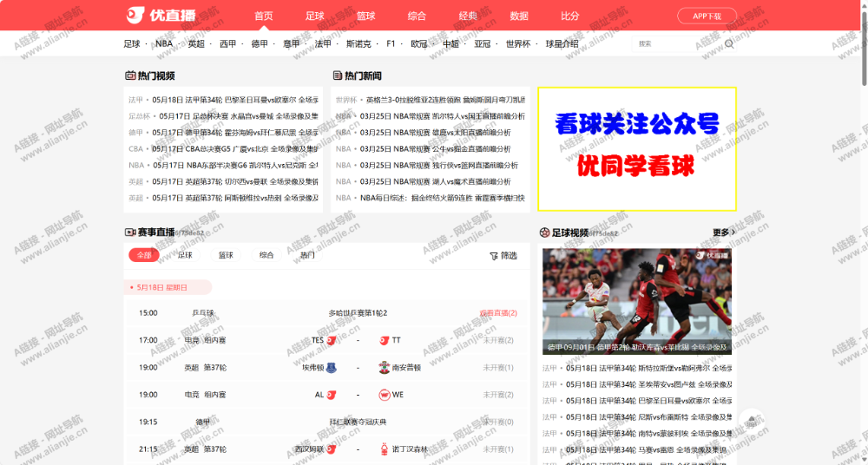The height and width of the screenshot is (465, 868).
Task: Select the 全部 live filter
Action: coord(144,255)
